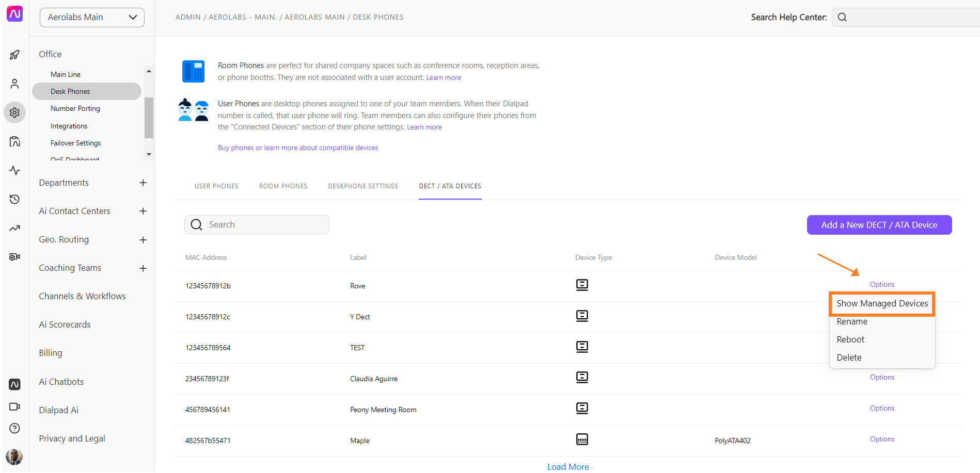Viewport: 980px width, 473px height.
Task: Open Ai Chatbots in the sidebar
Action: pyautogui.click(x=61, y=382)
